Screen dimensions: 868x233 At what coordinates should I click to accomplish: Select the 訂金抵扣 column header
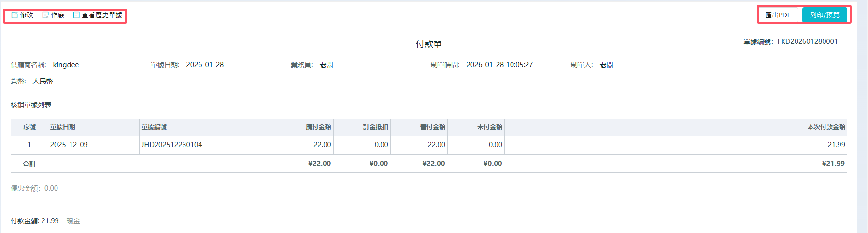coord(375,127)
